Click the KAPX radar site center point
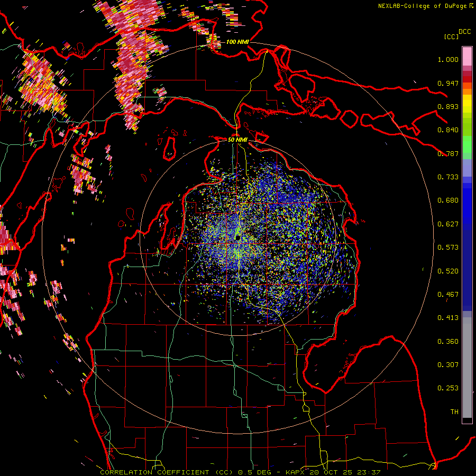The width and height of the screenshot is (476, 476). coord(237,237)
